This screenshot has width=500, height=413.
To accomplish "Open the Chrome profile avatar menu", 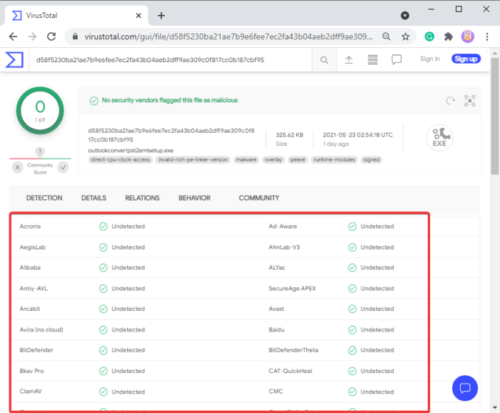I will [x=467, y=36].
